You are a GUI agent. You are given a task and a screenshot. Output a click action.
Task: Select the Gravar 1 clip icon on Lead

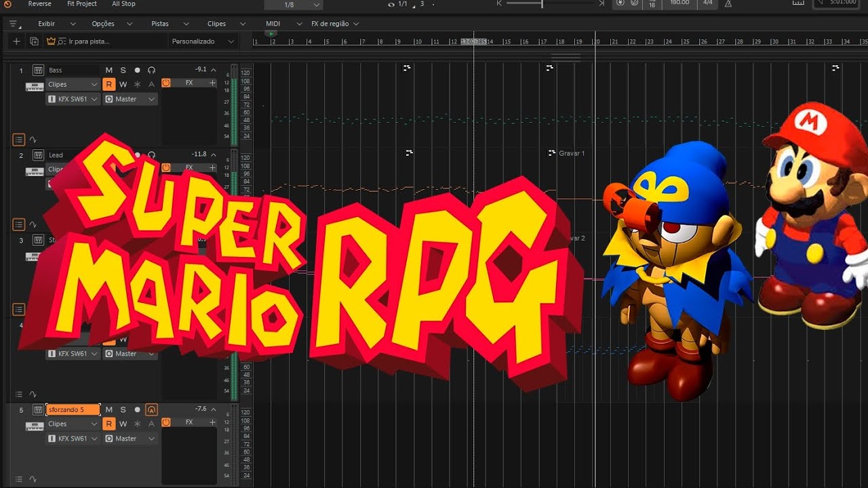[x=551, y=153]
